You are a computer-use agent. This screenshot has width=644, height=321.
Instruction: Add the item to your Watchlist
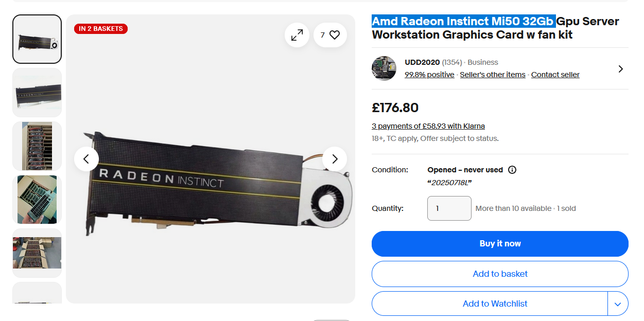coord(495,304)
